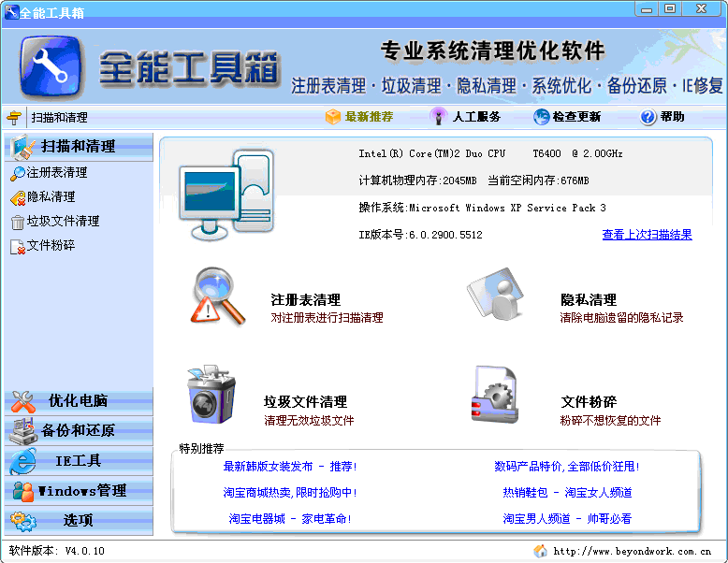Click the wrench-screwdriver icon beside 优化电脑
The height and width of the screenshot is (563, 728).
click(23, 401)
